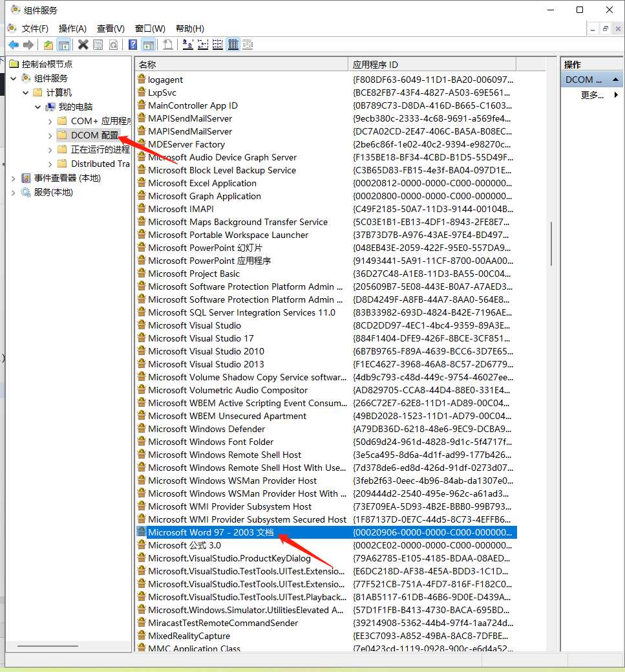Refresh the view with the toolbar refresh icon
Screen dimensions: 625x672
tap(114, 45)
